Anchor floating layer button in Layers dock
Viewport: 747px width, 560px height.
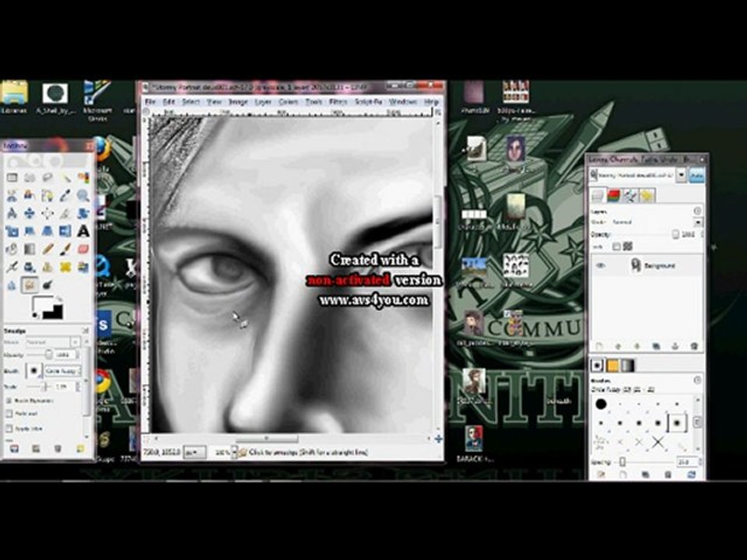[675, 346]
